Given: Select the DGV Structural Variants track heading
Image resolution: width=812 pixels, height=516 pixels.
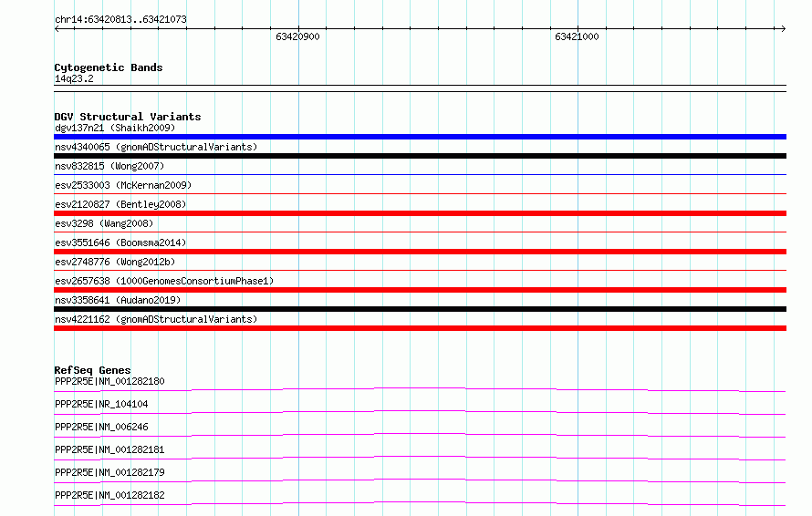Looking at the screenshot, I should click(x=128, y=117).
